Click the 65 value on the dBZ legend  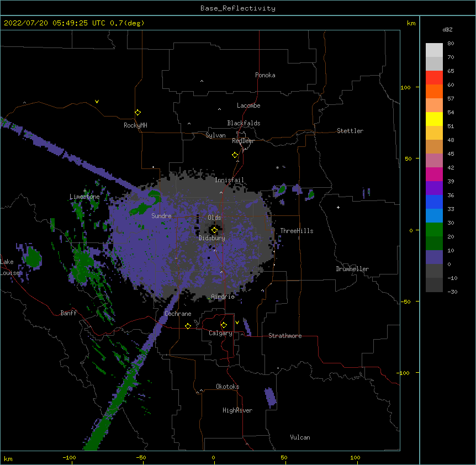451,71
